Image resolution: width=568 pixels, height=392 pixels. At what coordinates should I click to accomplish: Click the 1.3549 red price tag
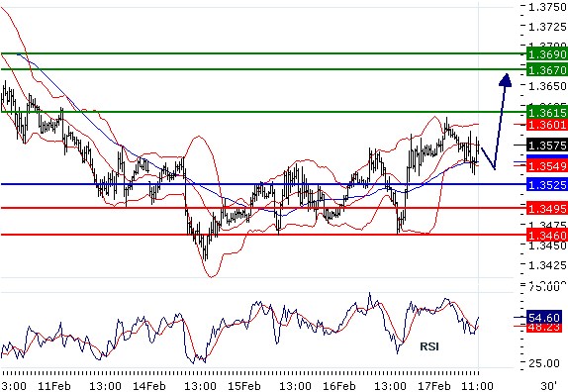547,166
